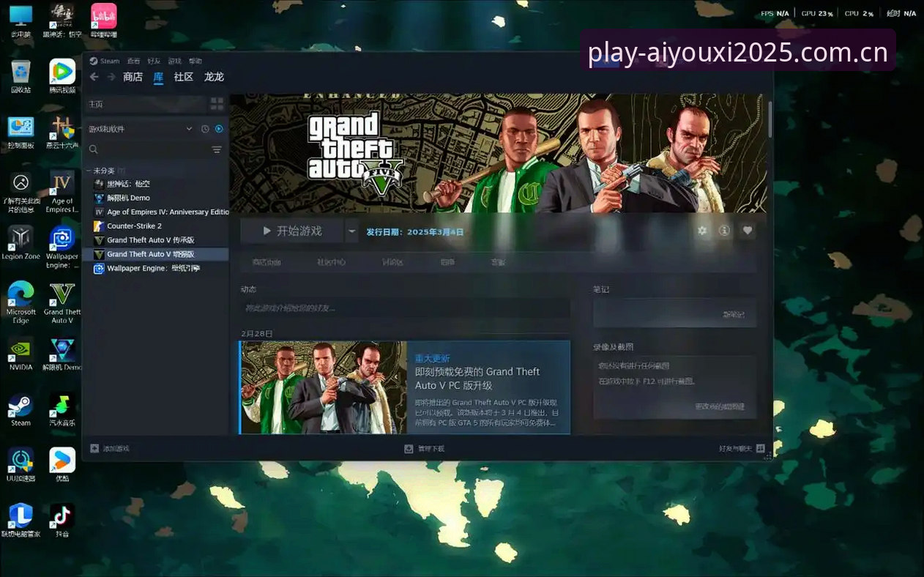Show game info circle icon

click(725, 231)
